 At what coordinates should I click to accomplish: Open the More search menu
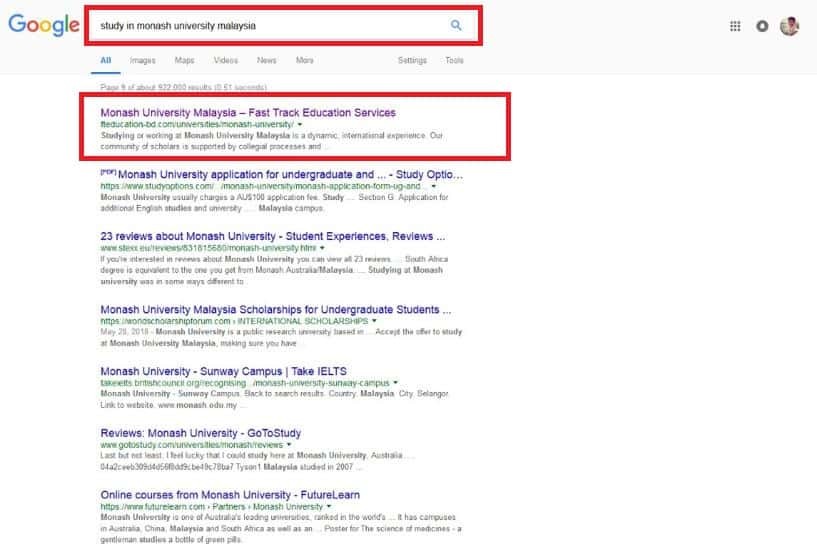[305, 60]
